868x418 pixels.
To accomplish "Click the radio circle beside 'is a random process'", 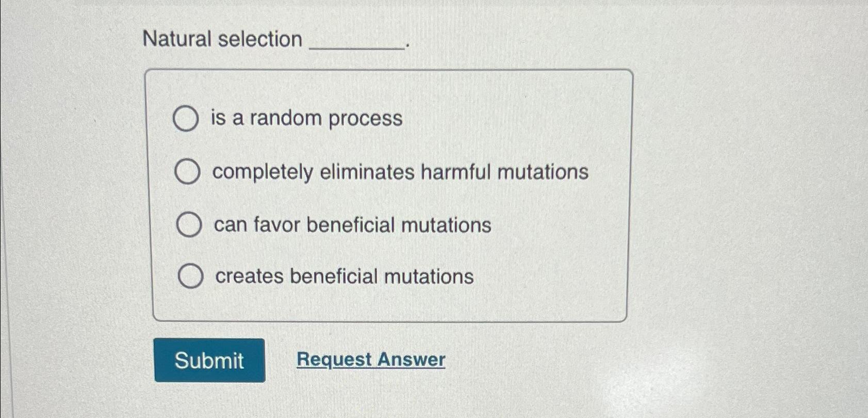I will tap(187, 118).
